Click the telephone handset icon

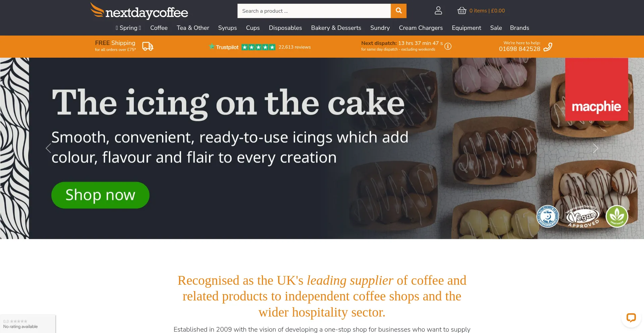(548, 47)
